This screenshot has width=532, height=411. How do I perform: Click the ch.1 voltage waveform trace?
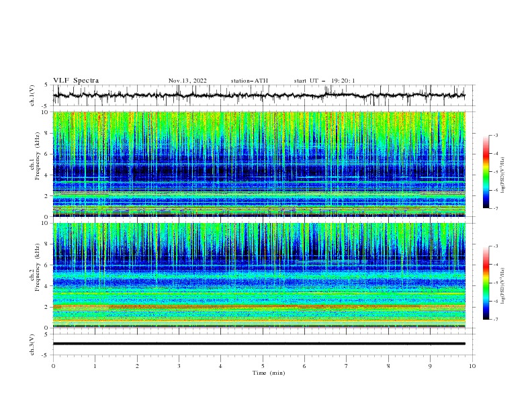pyautogui.click(x=259, y=95)
